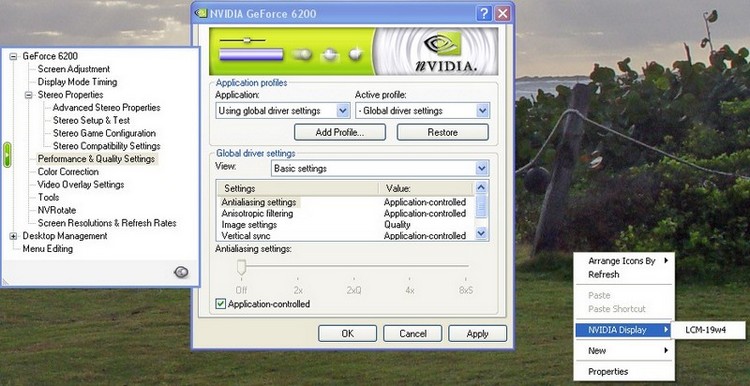This screenshot has height=386, width=750.
Task: Open the New submenu
Action: point(624,351)
